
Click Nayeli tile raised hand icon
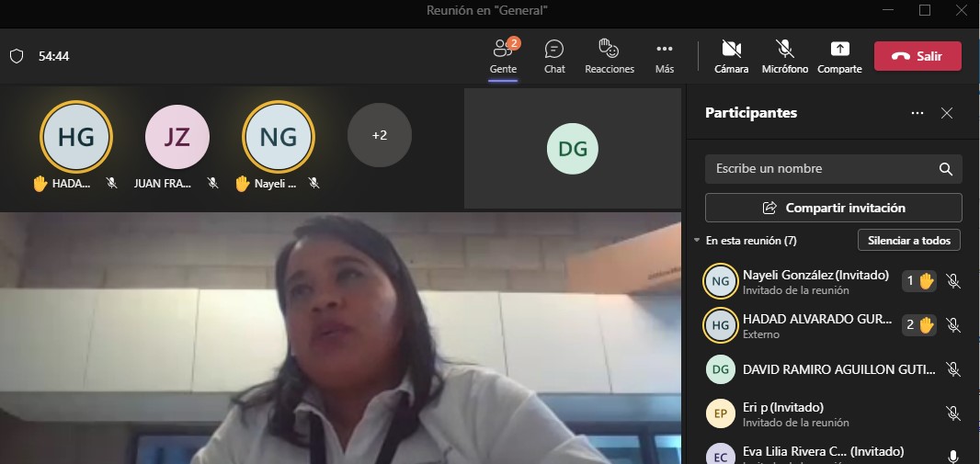tap(243, 184)
